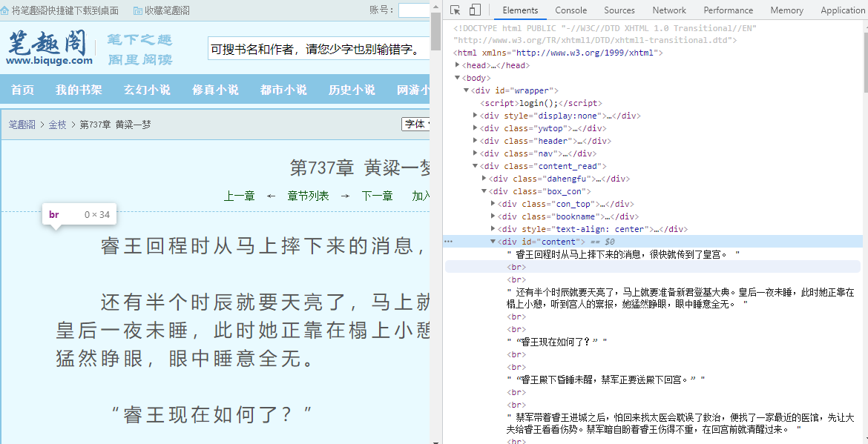
Task: Expand the div class con_top node
Action: pos(493,204)
